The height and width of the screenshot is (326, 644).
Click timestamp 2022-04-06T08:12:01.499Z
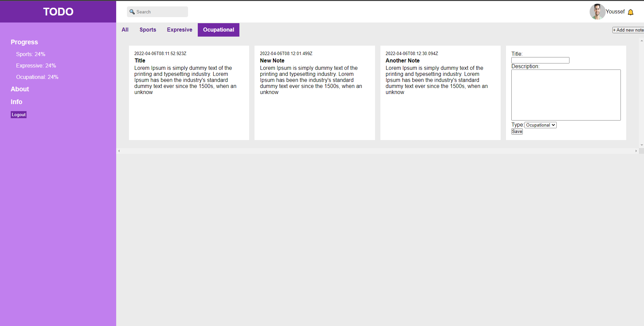coord(286,53)
